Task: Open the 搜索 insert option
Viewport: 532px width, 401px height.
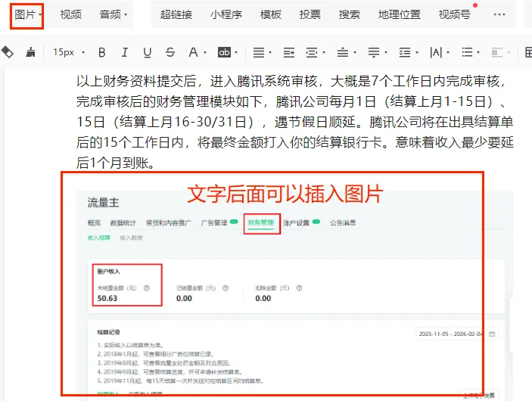Action: [349, 14]
